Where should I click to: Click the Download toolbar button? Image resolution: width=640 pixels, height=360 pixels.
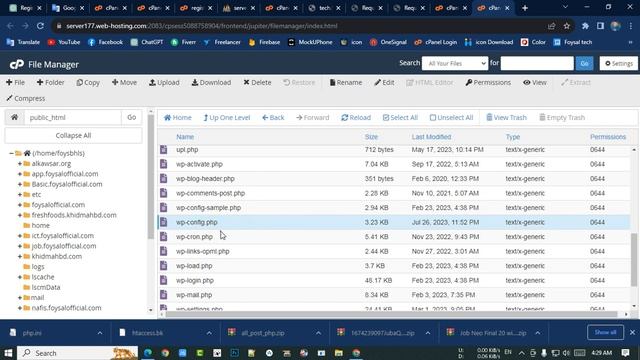coord(211,82)
